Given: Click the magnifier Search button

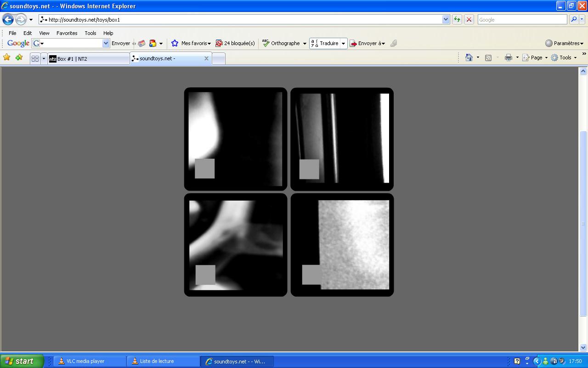Looking at the screenshot, I should point(573,19).
